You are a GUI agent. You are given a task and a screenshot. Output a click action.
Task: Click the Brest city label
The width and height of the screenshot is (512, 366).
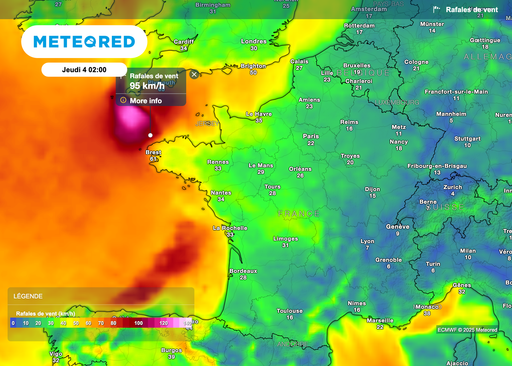(153, 152)
